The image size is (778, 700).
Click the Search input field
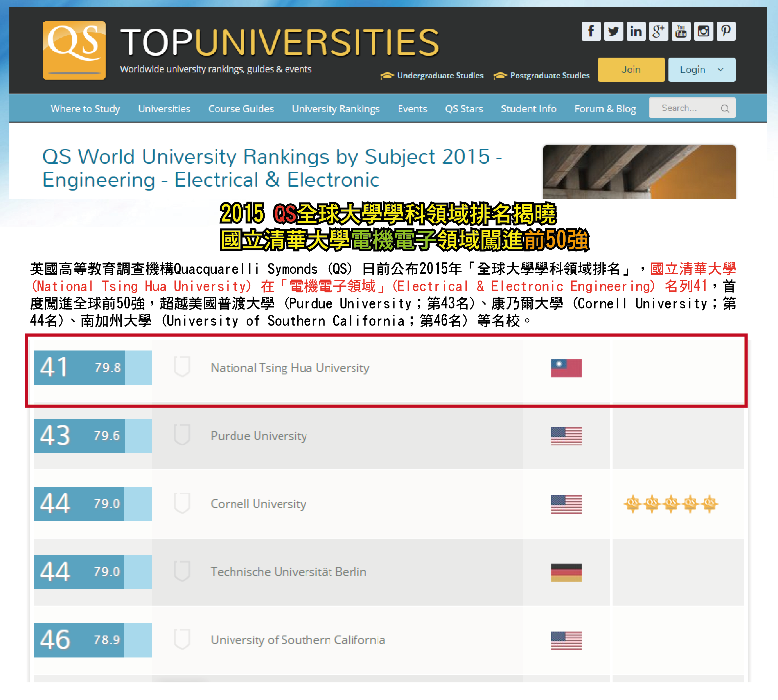[692, 108]
